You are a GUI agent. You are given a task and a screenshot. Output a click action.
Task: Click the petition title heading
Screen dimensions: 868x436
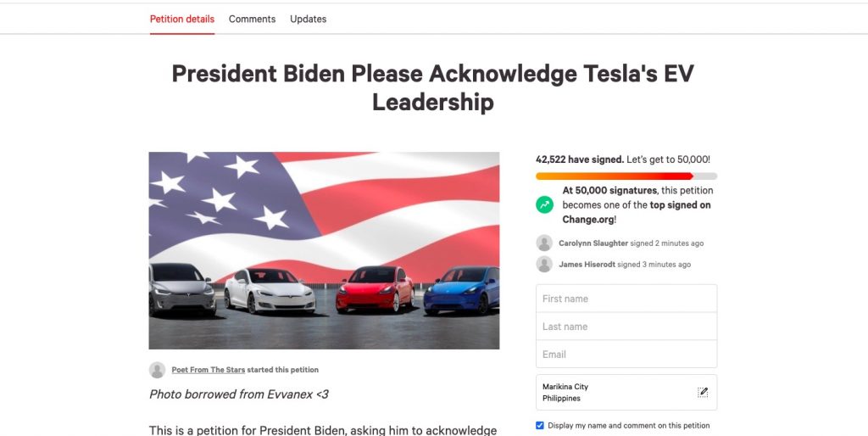coord(432,87)
